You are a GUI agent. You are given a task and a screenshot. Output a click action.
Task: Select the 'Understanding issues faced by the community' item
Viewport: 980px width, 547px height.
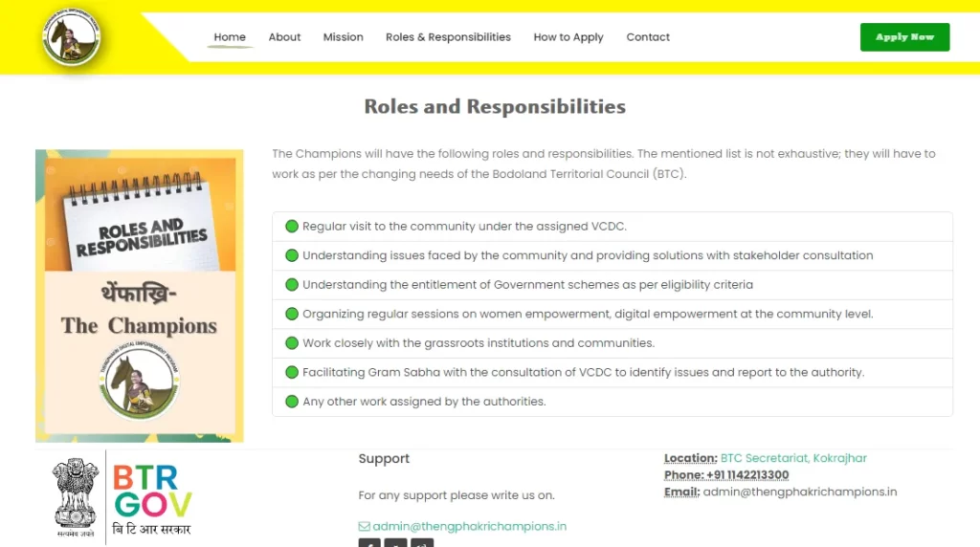pyautogui.click(x=612, y=255)
